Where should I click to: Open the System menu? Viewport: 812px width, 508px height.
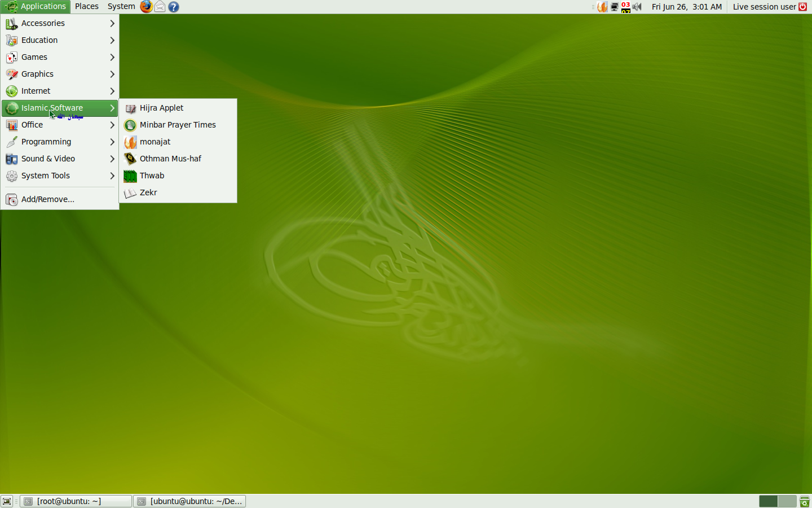[x=121, y=7]
